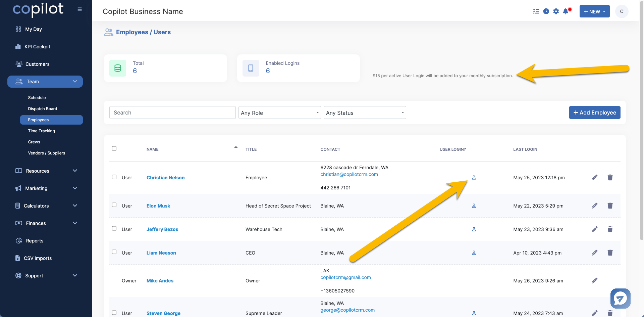Check the box for Elon Musk
Screen dimensions: 644x317
point(114,205)
